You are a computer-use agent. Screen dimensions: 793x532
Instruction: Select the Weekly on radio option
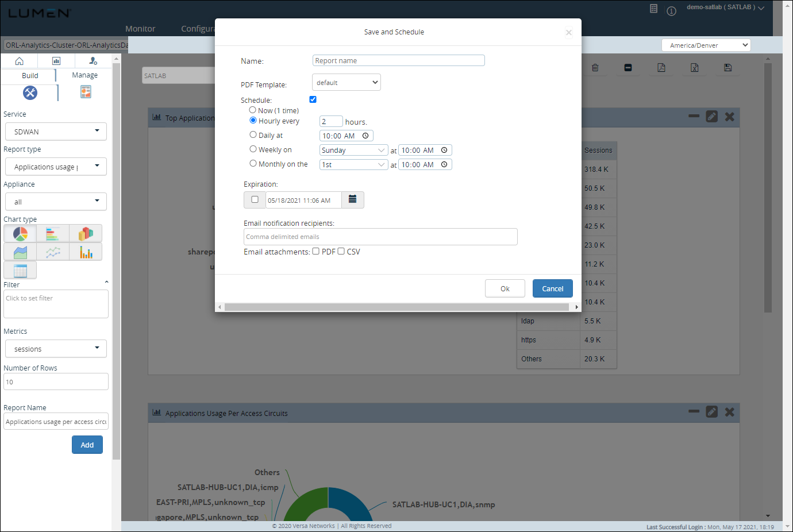(253, 149)
